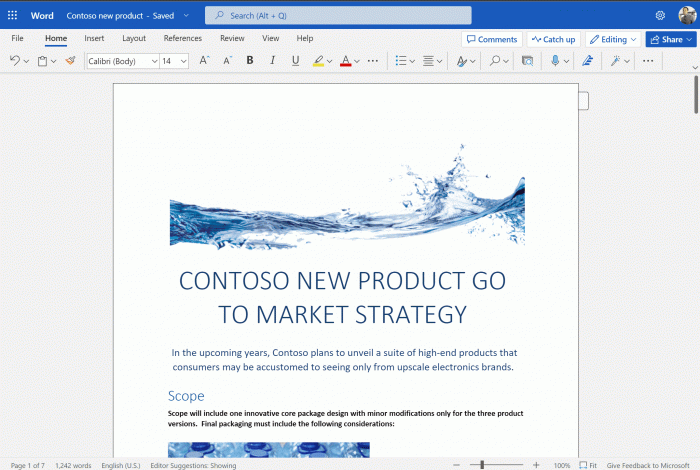The width and height of the screenshot is (700, 470).
Task: Expand highlight color dropdown arrow
Action: (329, 61)
